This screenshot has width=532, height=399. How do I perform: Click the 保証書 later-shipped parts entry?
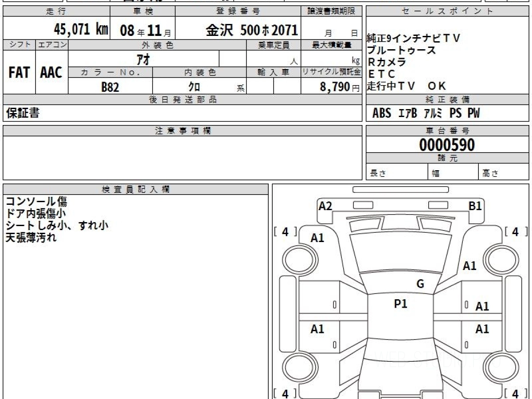23,113
